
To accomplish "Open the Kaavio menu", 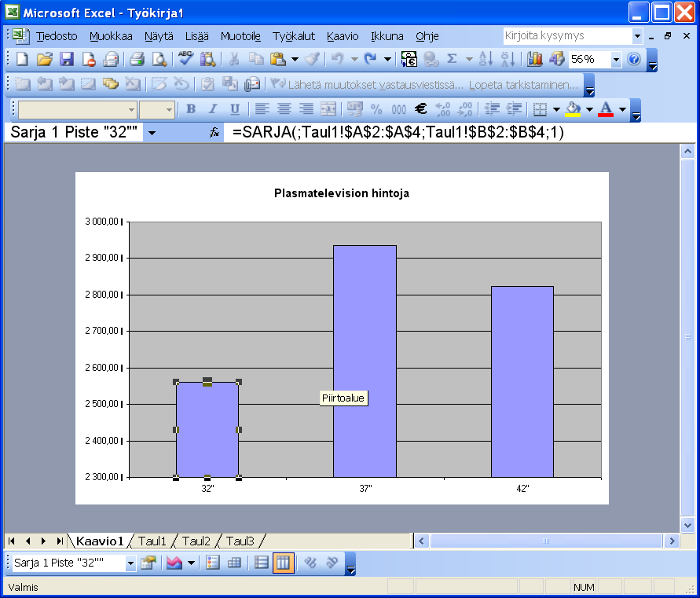I will point(343,36).
